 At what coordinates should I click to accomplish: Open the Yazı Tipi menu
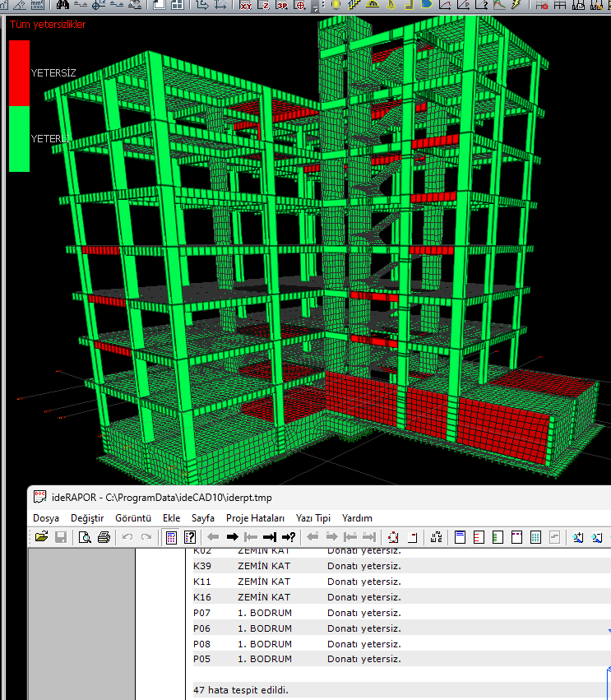313,518
